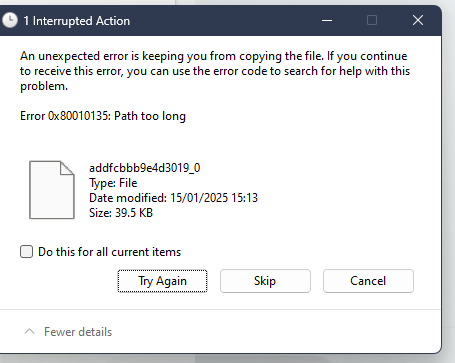The width and height of the screenshot is (455, 363).
Task: Click the 'Fewer details' text
Action: pos(78,332)
